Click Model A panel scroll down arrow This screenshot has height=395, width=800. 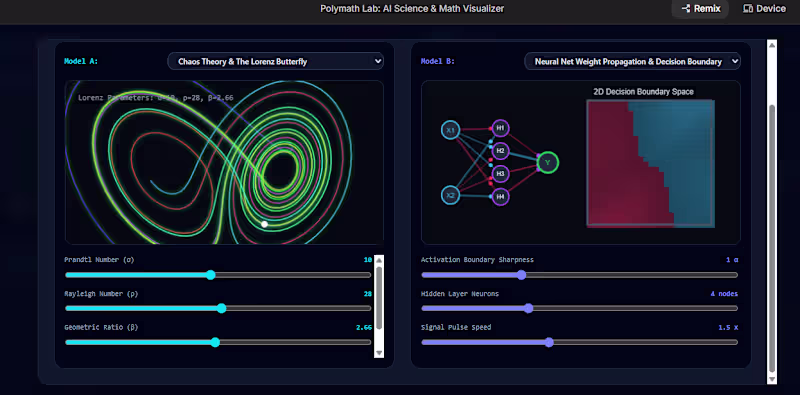coord(379,353)
